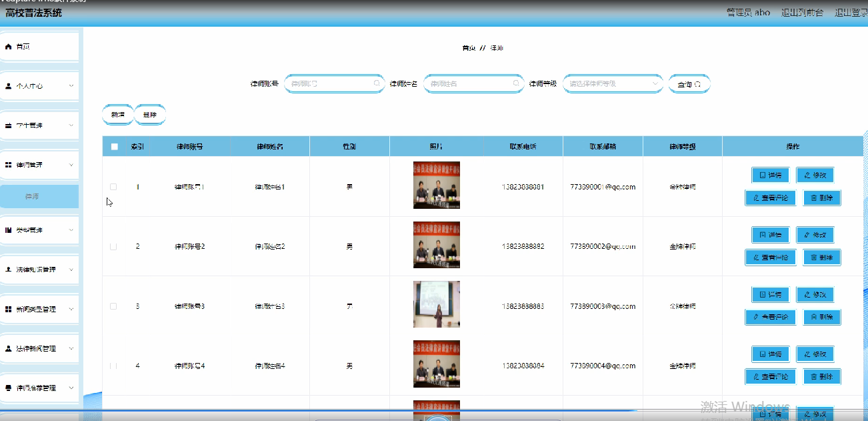Open the 首页 home sidebar item
This screenshot has width=868, height=421.
pos(39,47)
